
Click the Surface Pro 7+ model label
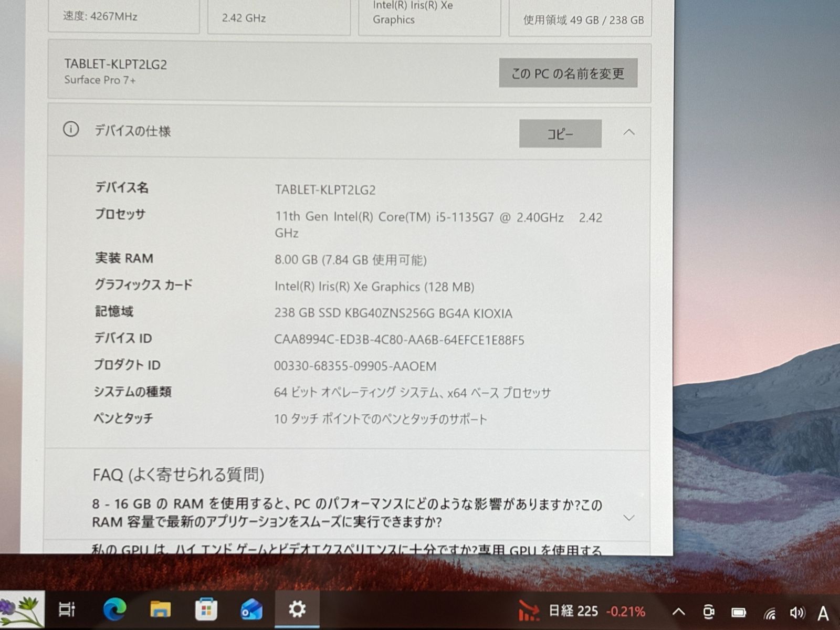click(x=100, y=80)
